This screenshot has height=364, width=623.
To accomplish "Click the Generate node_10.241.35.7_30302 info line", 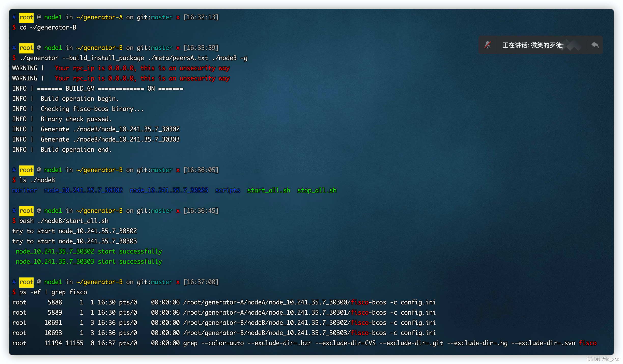I will [x=96, y=129].
